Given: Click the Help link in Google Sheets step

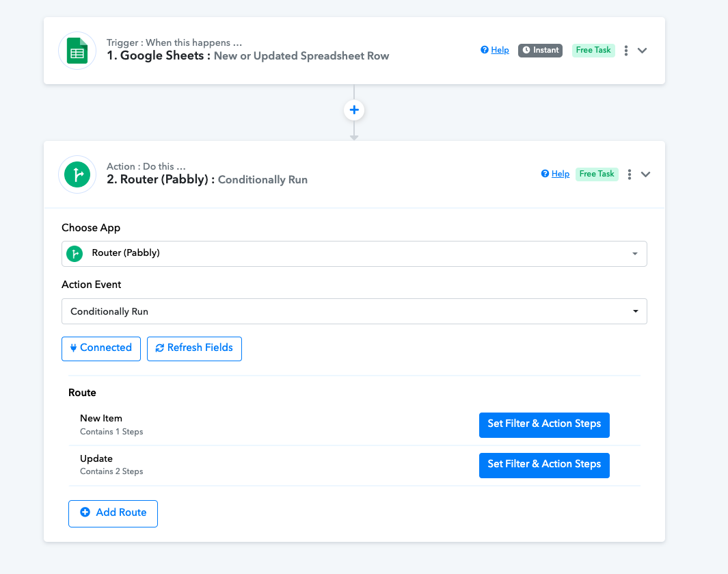Looking at the screenshot, I should pyautogui.click(x=500, y=50).
